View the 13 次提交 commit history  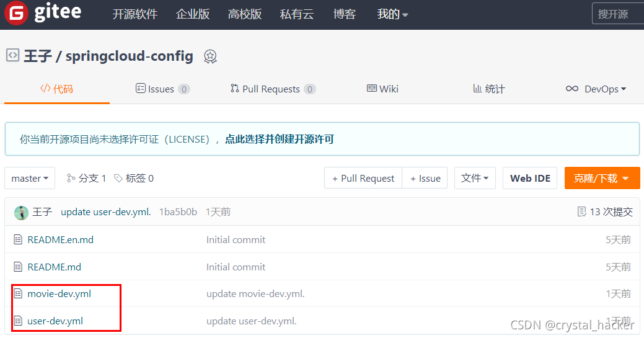pyautogui.click(x=605, y=211)
